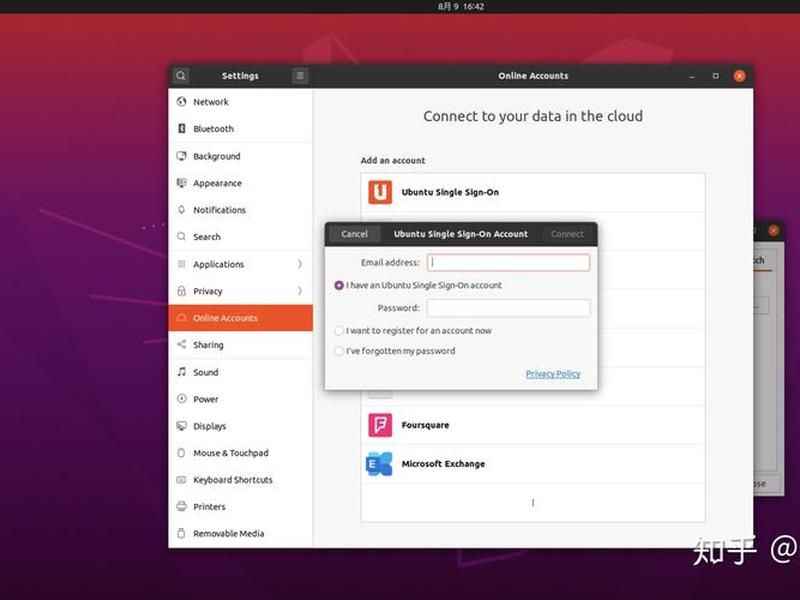Viewport: 800px width, 600px height.
Task: Click the Online Accounts cloud icon
Action: (181, 318)
